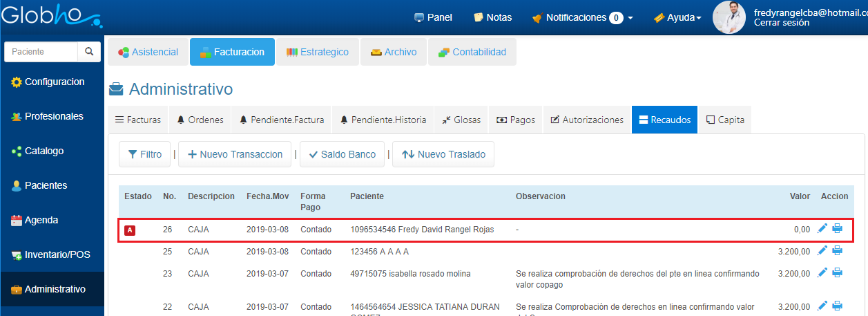The height and width of the screenshot is (316, 868).
Task: Click the search magnifier icon beside Paciente field
Action: pyautogui.click(x=88, y=52)
